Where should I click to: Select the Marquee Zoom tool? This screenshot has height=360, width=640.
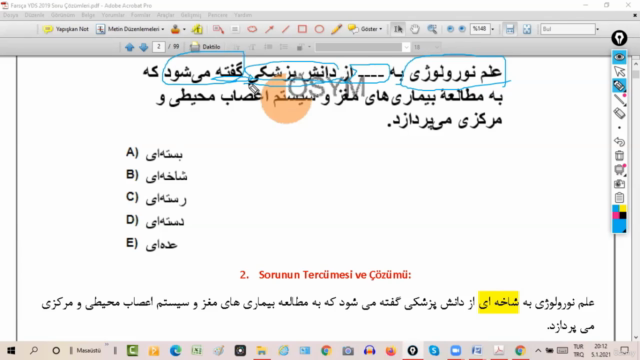432,29
